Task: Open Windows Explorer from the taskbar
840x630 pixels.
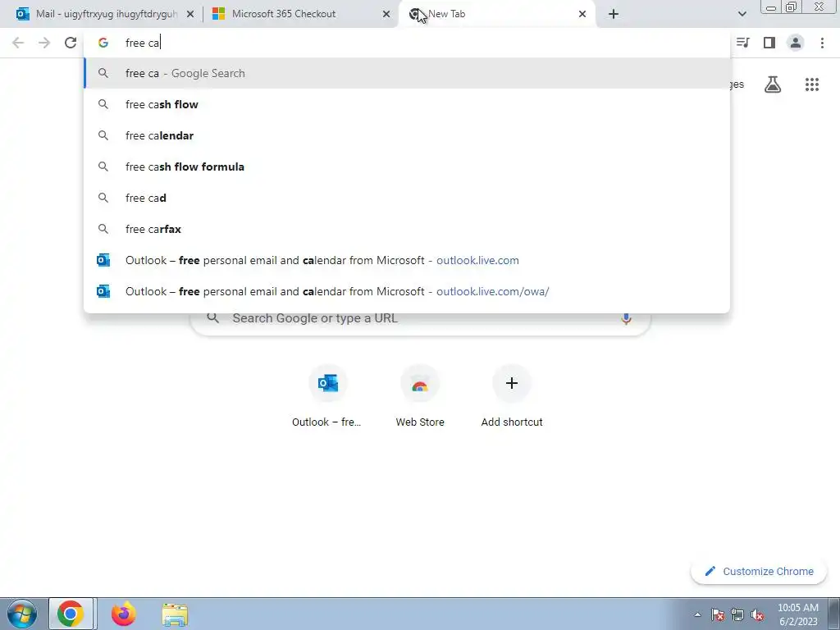Action: coord(176,614)
